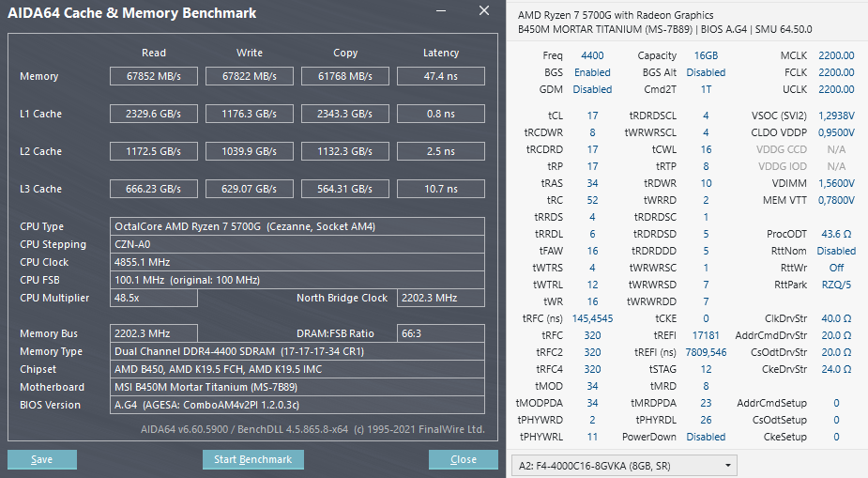Click the Save button
The height and width of the screenshot is (478, 868).
42,459
